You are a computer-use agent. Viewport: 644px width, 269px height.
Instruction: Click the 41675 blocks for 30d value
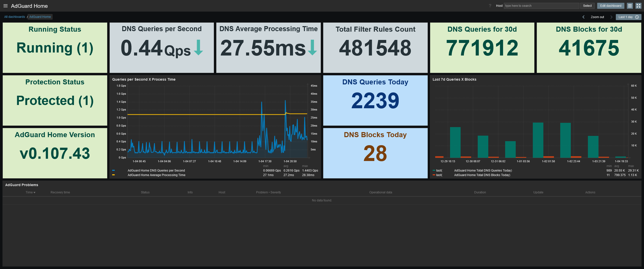pos(589,48)
